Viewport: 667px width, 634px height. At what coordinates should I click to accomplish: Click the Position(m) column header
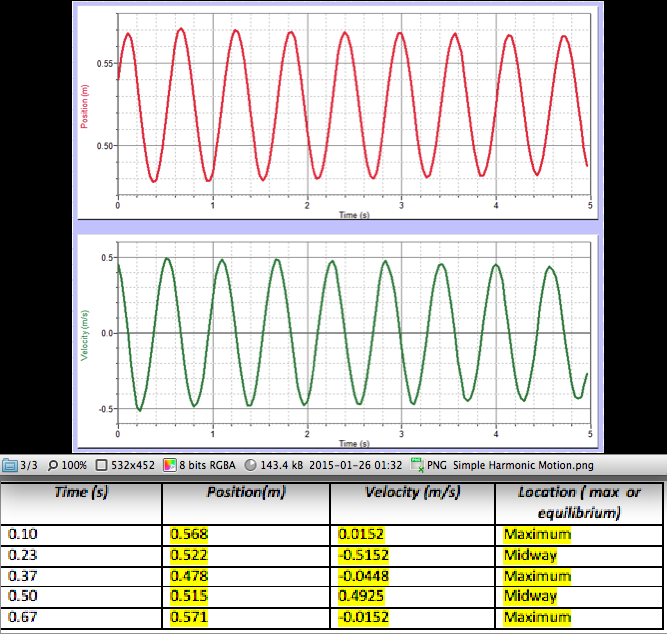[x=246, y=493]
